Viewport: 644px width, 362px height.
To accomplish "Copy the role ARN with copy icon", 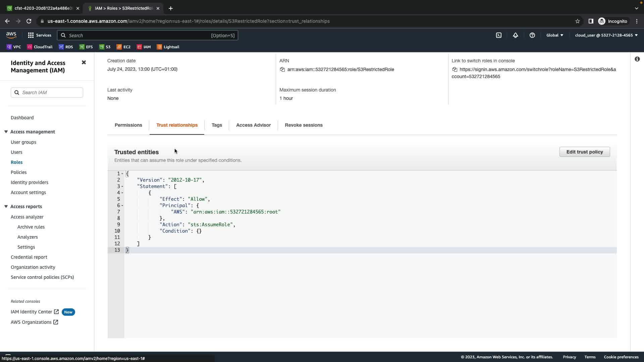I will [x=282, y=69].
